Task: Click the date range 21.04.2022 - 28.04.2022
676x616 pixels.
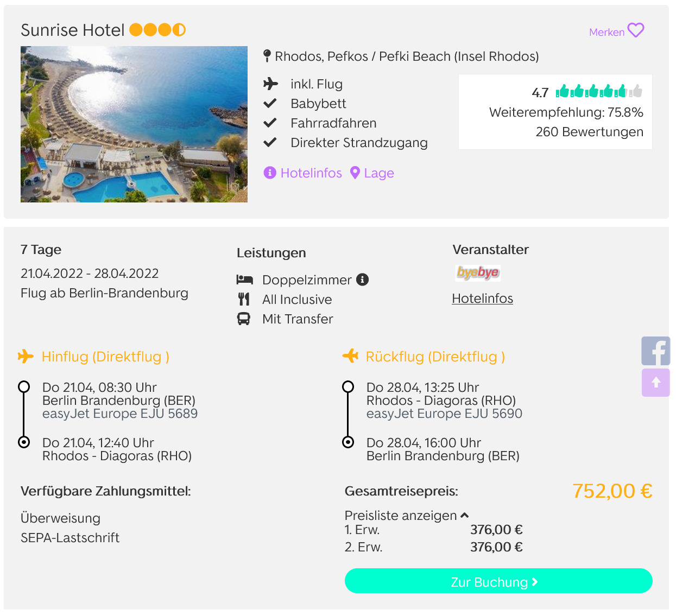Action: point(90,273)
